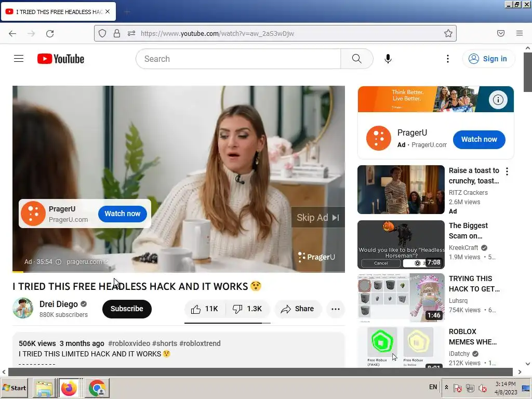Close the YouTube browser tab
This screenshot has height=399, width=532.
coord(108,11)
